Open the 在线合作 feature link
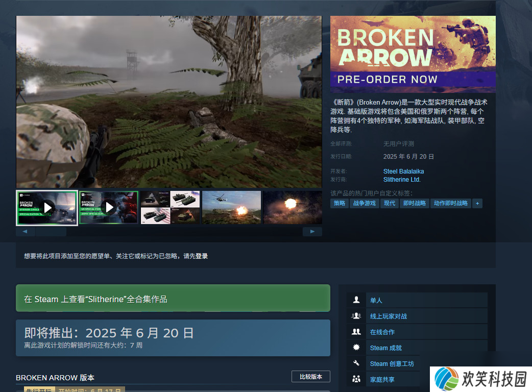This screenshot has height=392, width=532. (x=382, y=332)
